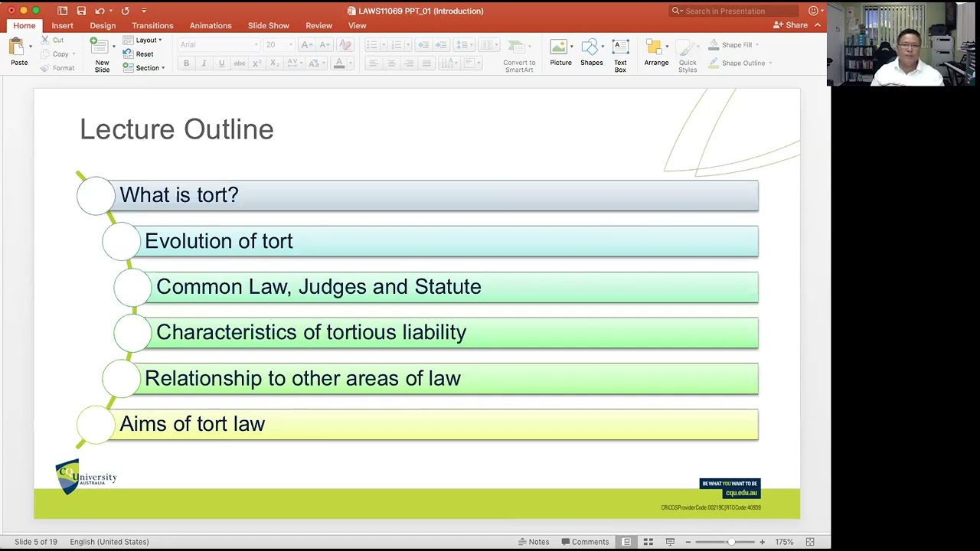Switch to the Insert tab

(63, 25)
